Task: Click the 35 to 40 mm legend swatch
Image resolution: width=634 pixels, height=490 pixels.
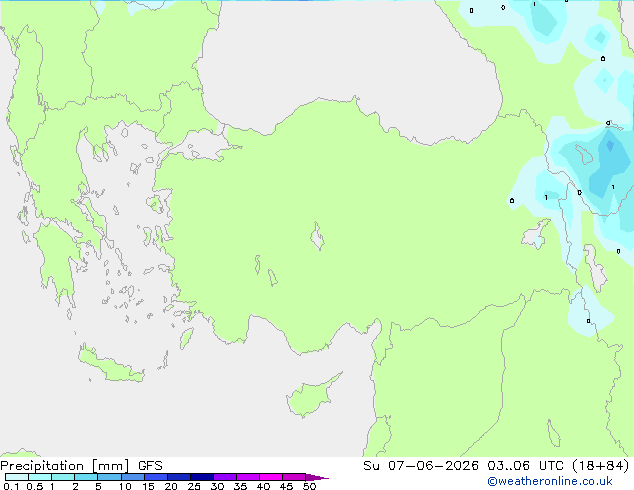Action: [248, 477]
